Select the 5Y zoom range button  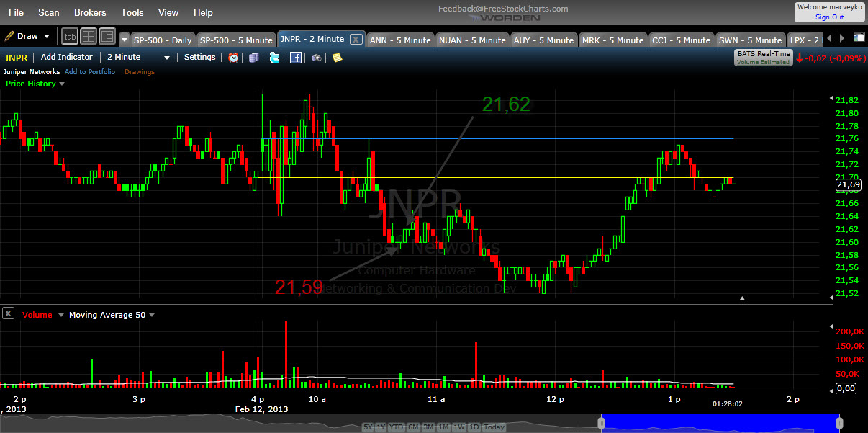coord(368,427)
